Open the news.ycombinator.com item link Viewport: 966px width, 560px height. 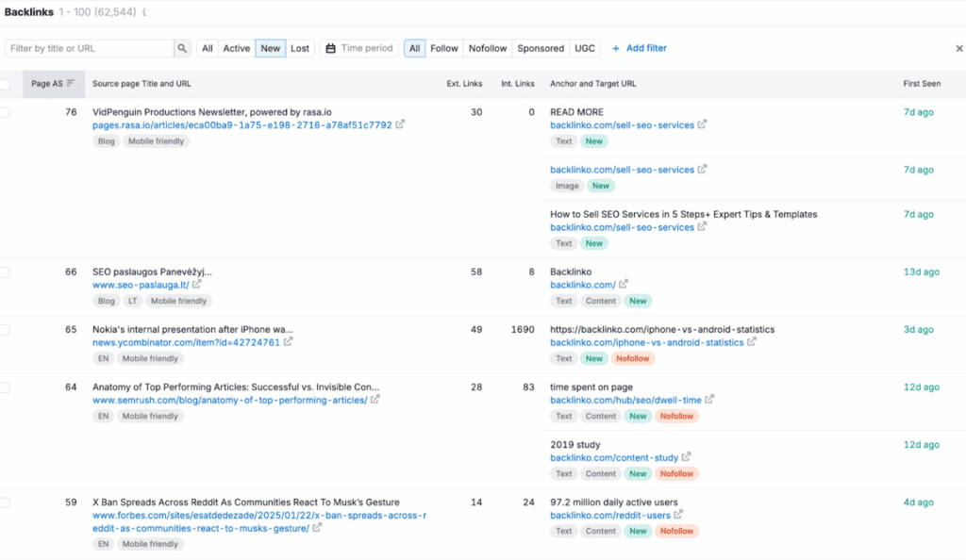[x=186, y=342]
